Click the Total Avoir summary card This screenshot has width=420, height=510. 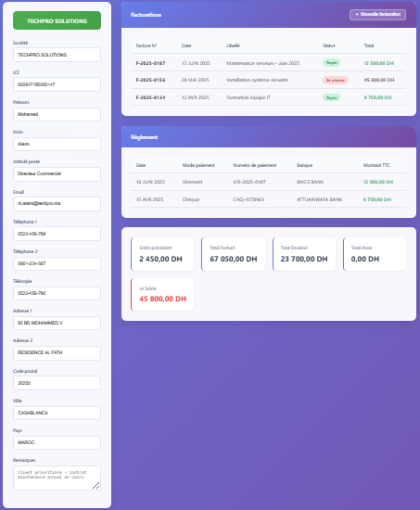pos(375,254)
